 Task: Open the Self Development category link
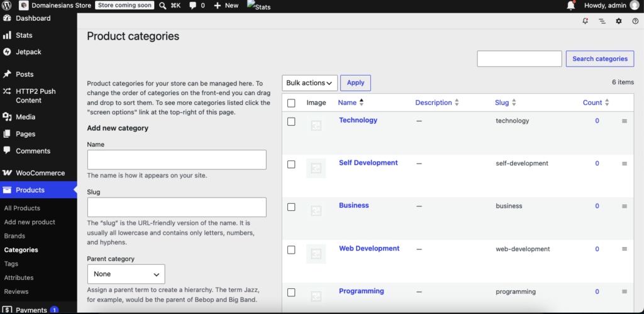click(x=369, y=163)
